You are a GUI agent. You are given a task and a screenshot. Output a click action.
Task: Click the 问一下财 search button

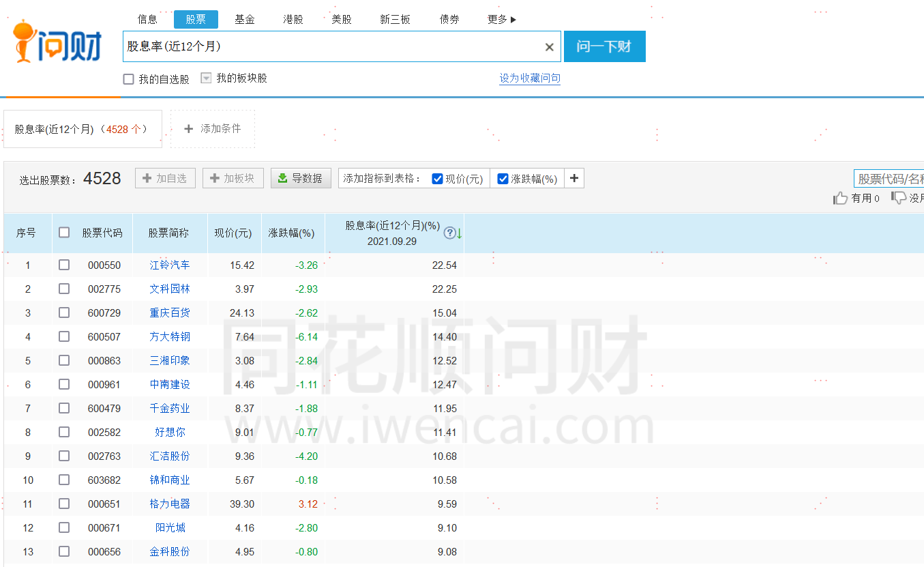point(605,46)
